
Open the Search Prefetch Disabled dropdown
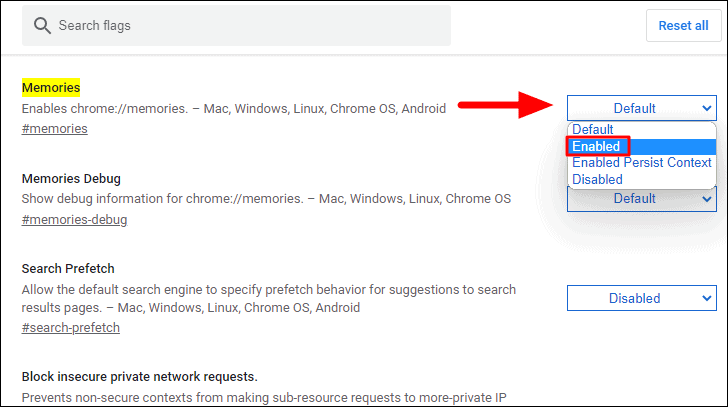point(642,298)
